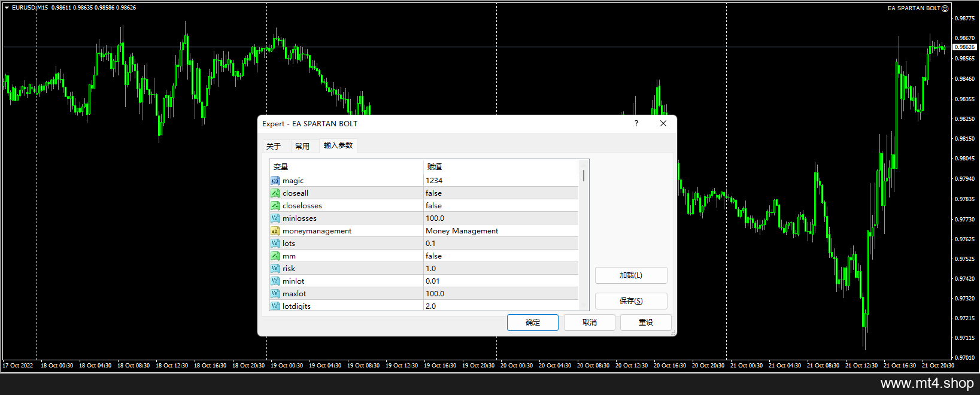Click the maxlot variable name
Image resolution: width=980 pixels, height=395 pixels.
click(x=294, y=294)
